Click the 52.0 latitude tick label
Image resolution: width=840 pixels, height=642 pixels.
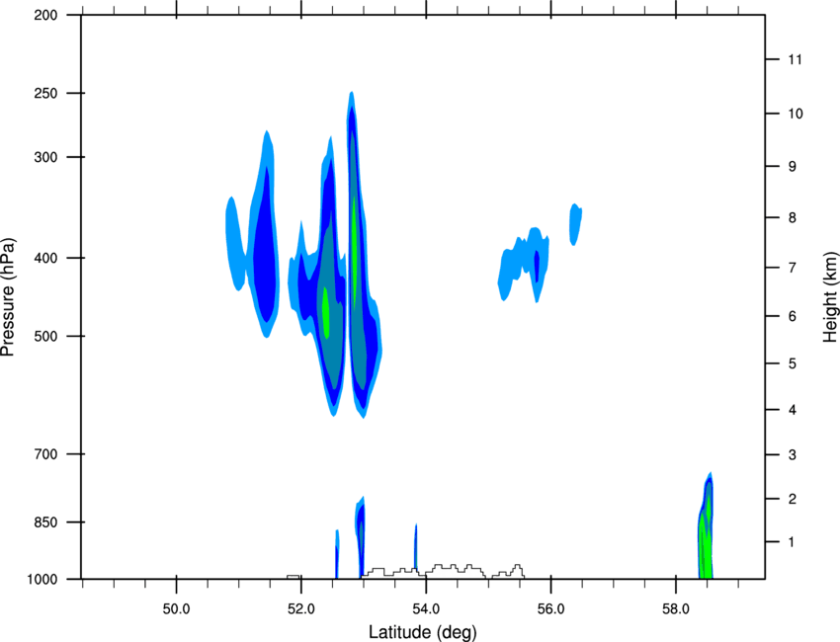click(301, 609)
